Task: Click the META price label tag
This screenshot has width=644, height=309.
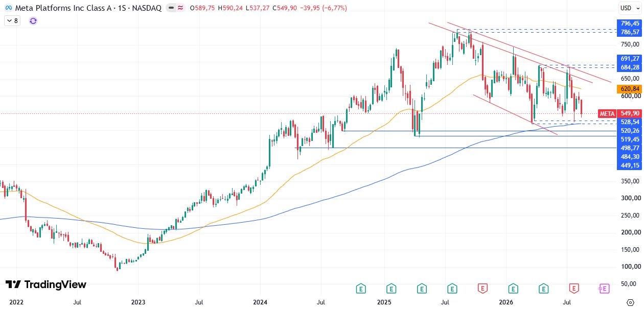Action: point(607,113)
